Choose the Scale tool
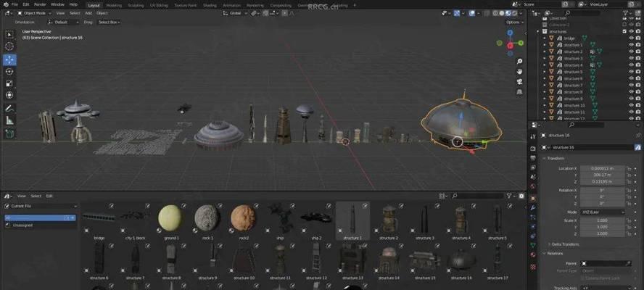Viewport: 644px width, 290px height. point(9,83)
